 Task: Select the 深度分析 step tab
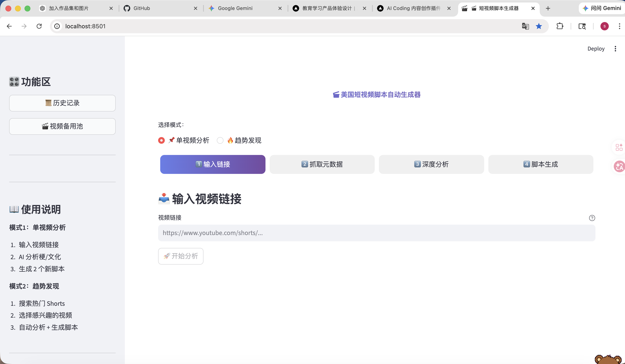[431, 164]
